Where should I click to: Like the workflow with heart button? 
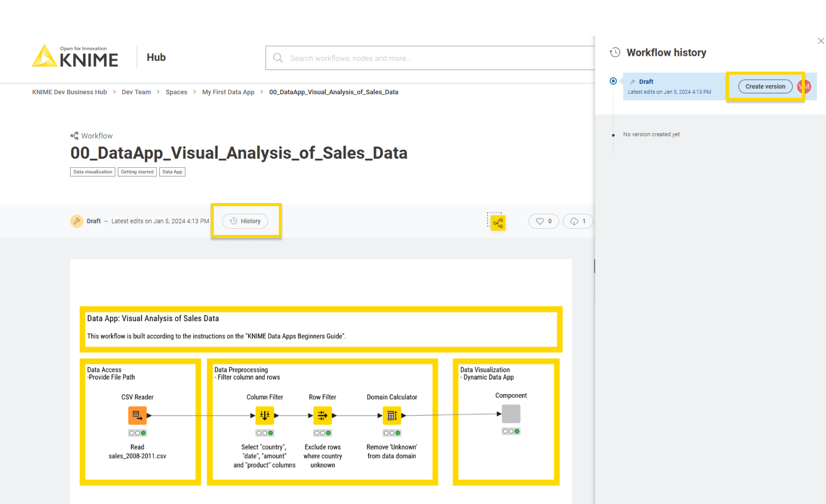[544, 221]
